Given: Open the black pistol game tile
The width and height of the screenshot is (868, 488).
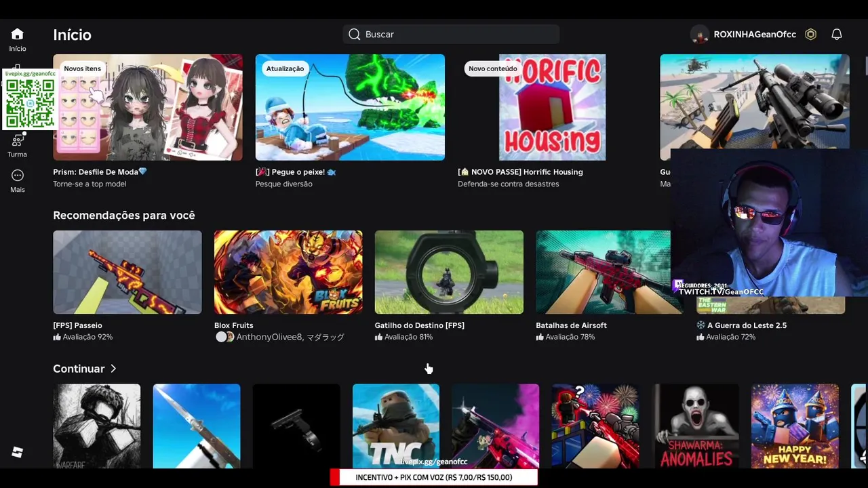Looking at the screenshot, I should click(x=296, y=426).
